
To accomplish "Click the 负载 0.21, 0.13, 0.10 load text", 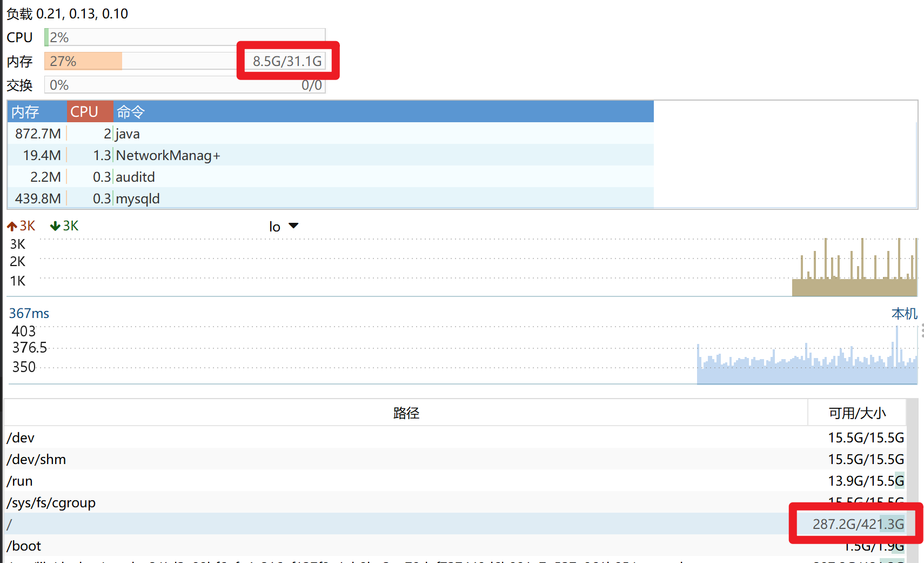I will [68, 14].
